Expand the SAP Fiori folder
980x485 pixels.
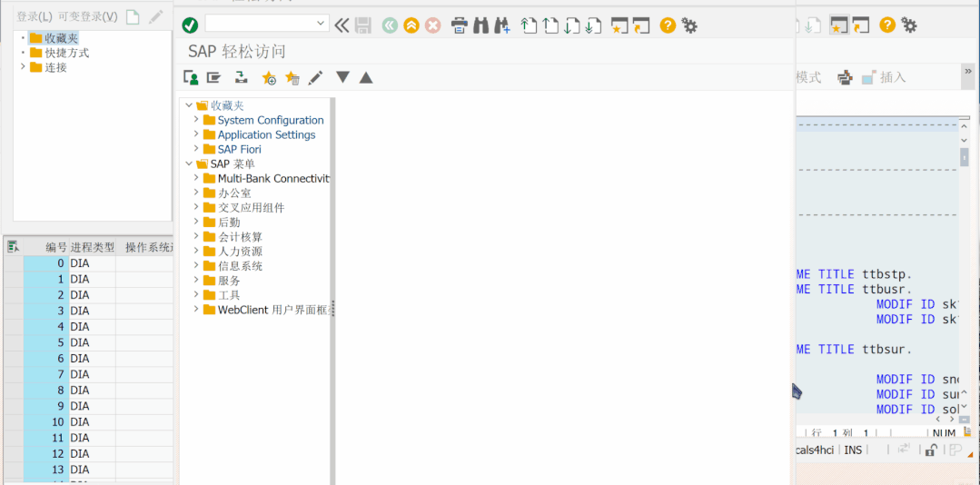(x=196, y=149)
